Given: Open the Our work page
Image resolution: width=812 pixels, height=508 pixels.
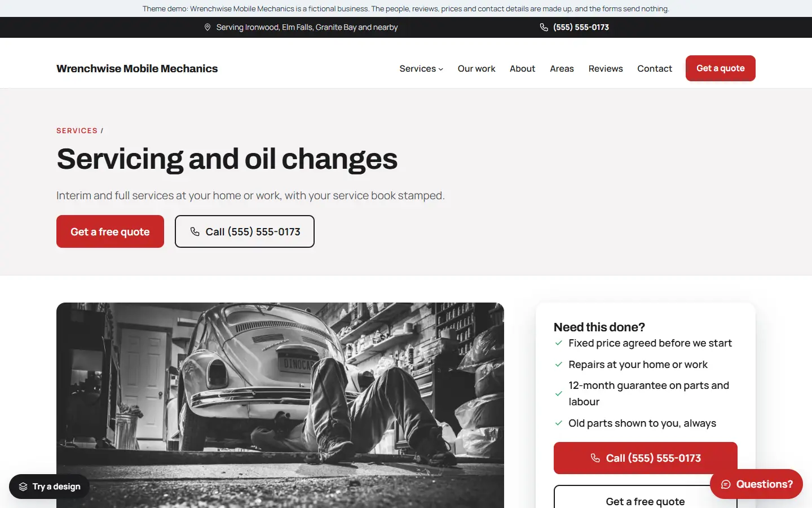Looking at the screenshot, I should point(476,68).
